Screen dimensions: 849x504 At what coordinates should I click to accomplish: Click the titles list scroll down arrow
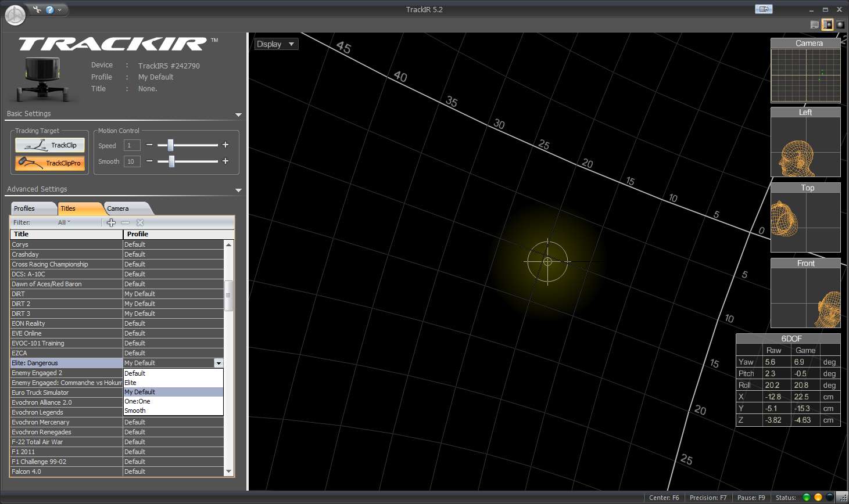pyautogui.click(x=228, y=471)
